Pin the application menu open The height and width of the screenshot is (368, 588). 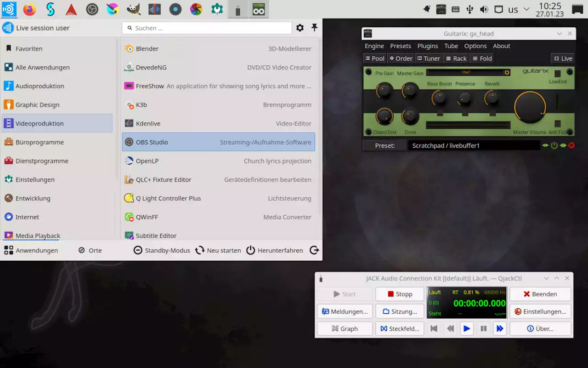(315, 28)
